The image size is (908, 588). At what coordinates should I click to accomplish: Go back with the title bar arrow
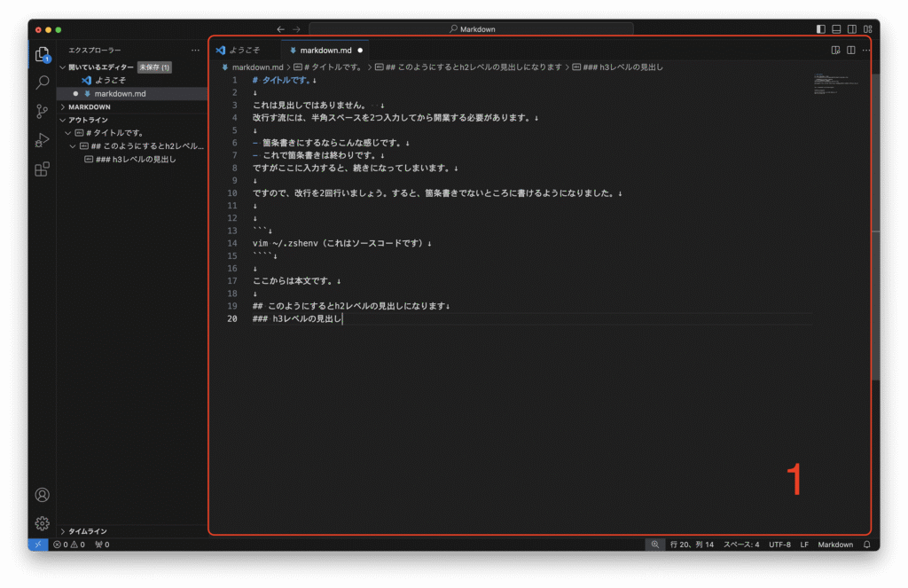point(281,29)
